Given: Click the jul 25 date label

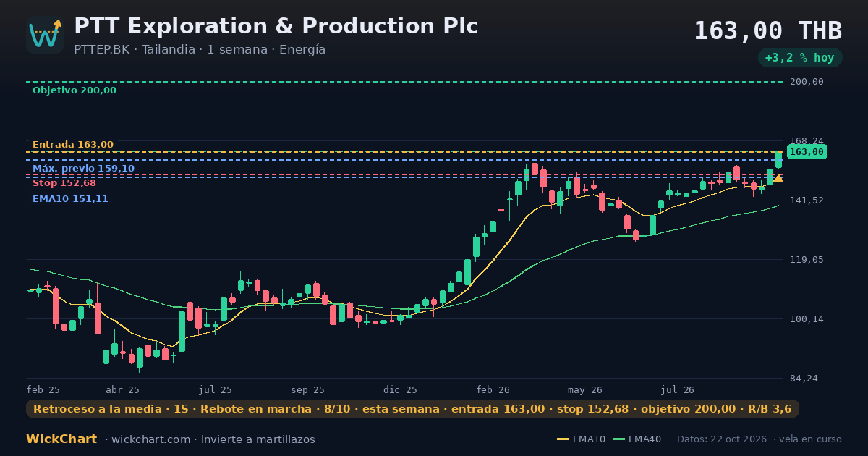Looking at the screenshot, I should point(216,390).
